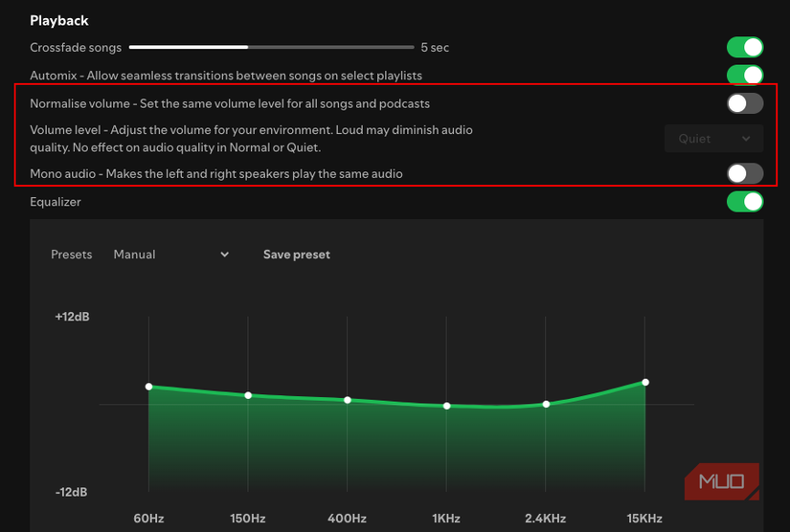Click the 400Hz frequency label
This screenshot has height=532, width=790.
coord(348,519)
